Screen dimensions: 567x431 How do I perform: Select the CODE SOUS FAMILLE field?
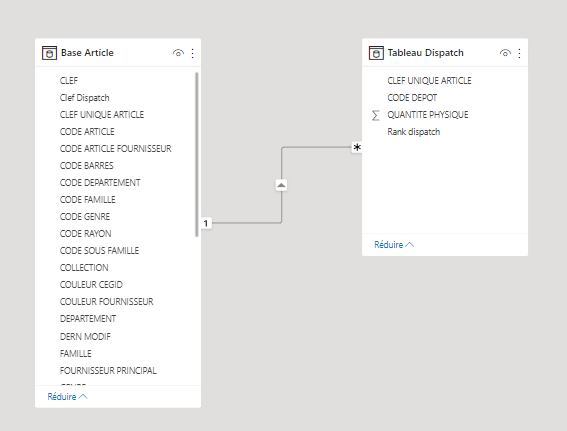(x=99, y=251)
